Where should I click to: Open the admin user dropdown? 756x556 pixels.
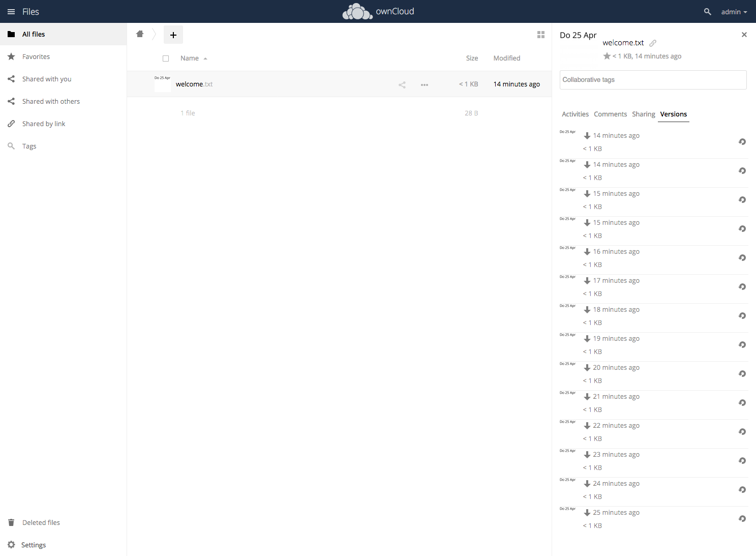(x=734, y=11)
